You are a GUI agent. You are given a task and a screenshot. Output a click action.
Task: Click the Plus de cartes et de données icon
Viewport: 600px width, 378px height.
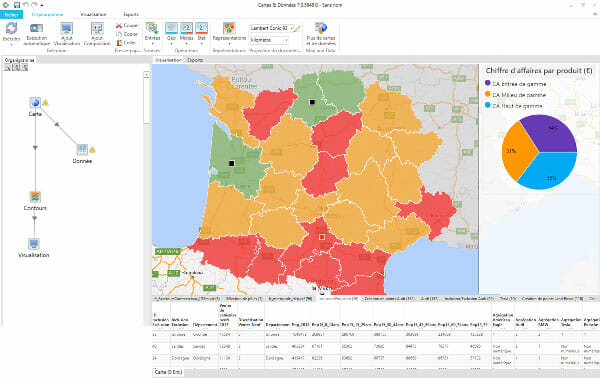pyautogui.click(x=321, y=28)
